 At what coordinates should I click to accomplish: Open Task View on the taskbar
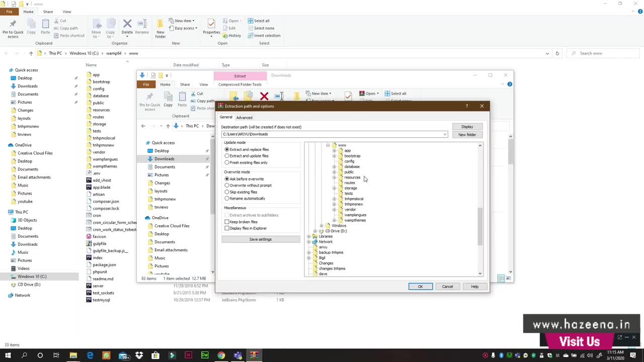point(56,355)
